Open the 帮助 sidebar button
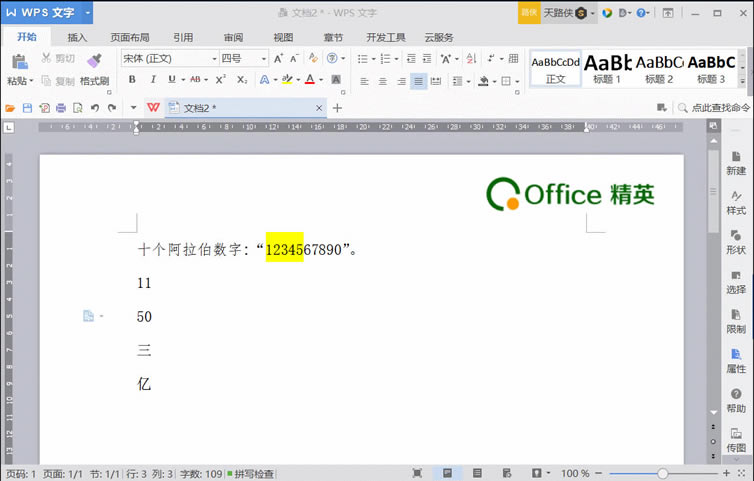The width and height of the screenshot is (754, 481). pos(736,401)
